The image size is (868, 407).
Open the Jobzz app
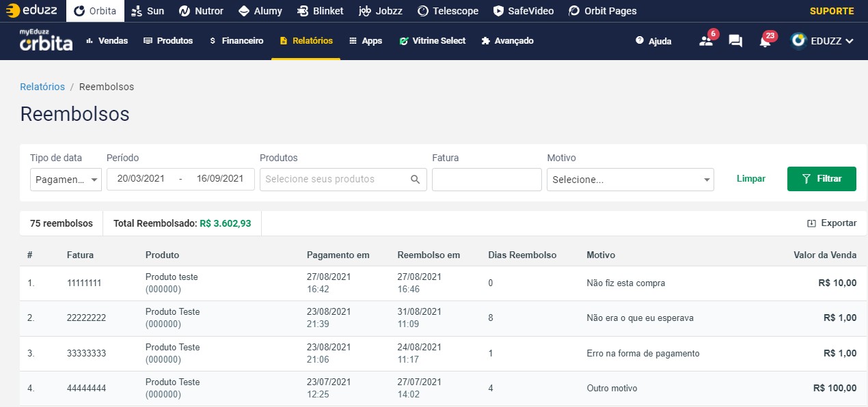pos(380,11)
